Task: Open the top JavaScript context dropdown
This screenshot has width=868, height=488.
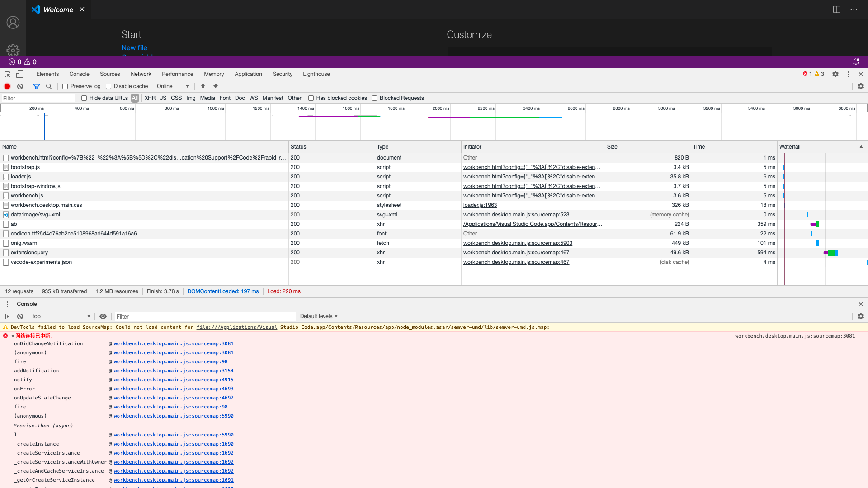Action: (61, 316)
